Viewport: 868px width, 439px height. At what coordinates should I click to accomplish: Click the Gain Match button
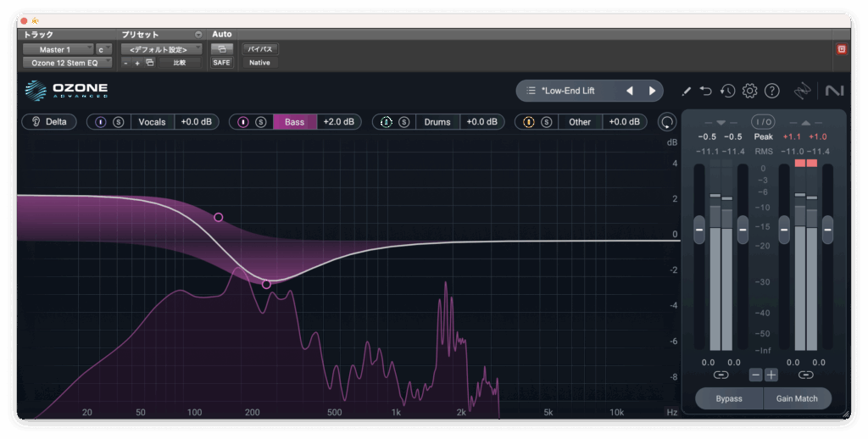pyautogui.click(x=797, y=398)
